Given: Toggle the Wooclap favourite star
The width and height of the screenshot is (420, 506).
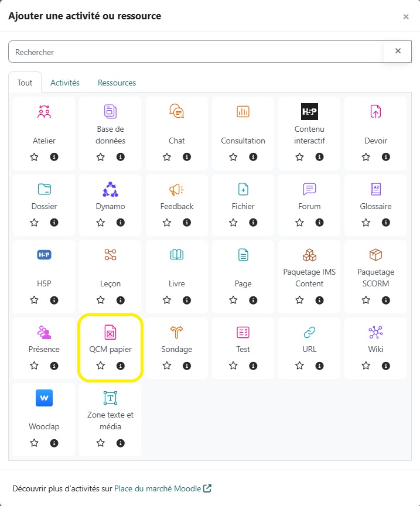Looking at the screenshot, I should point(34,443).
